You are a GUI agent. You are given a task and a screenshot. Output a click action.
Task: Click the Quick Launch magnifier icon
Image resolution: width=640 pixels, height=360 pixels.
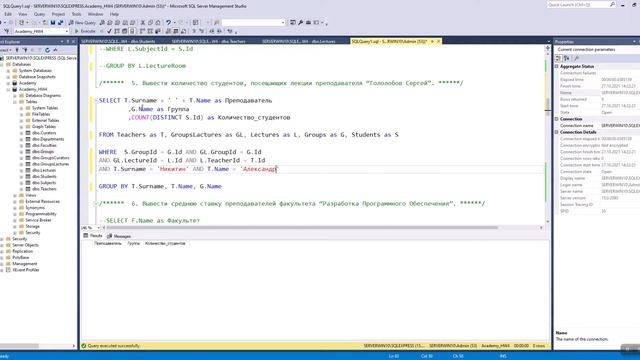pos(612,4)
